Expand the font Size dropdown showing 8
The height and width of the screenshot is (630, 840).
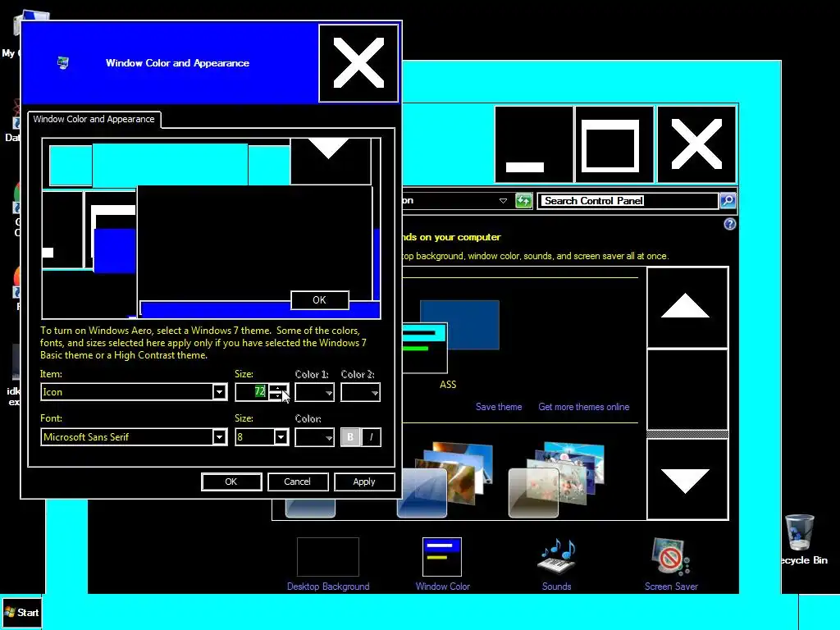pos(281,437)
